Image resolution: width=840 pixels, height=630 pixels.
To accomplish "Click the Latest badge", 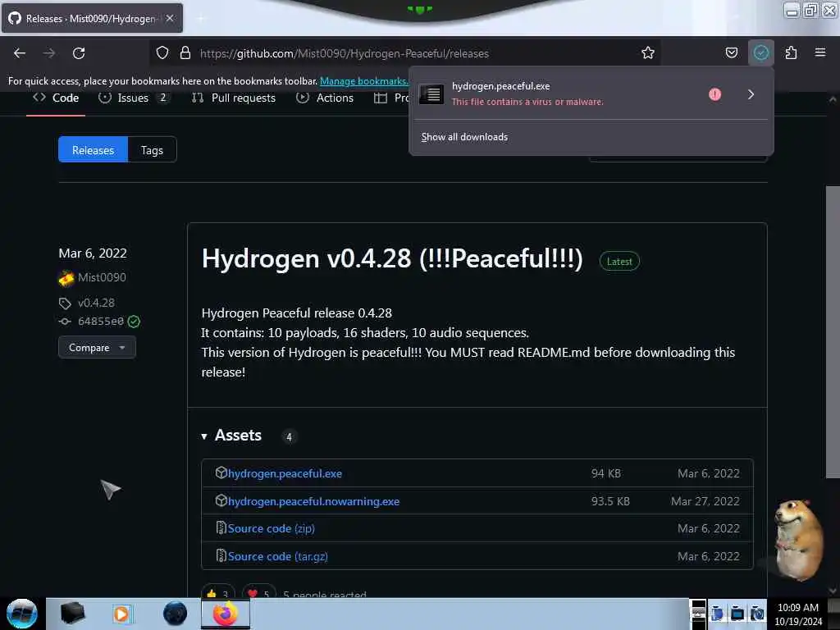I will coord(619,262).
